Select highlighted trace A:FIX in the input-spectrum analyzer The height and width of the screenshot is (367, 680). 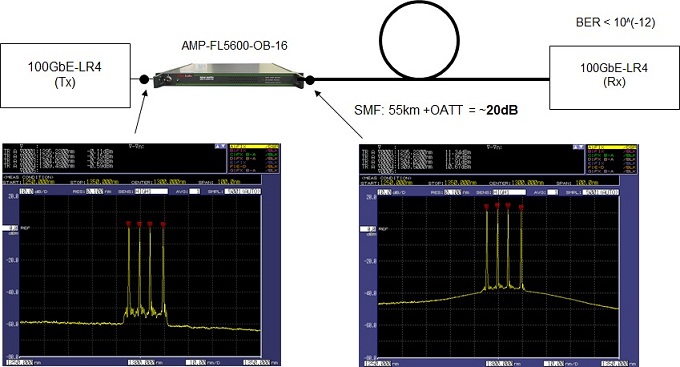[x=254, y=147]
